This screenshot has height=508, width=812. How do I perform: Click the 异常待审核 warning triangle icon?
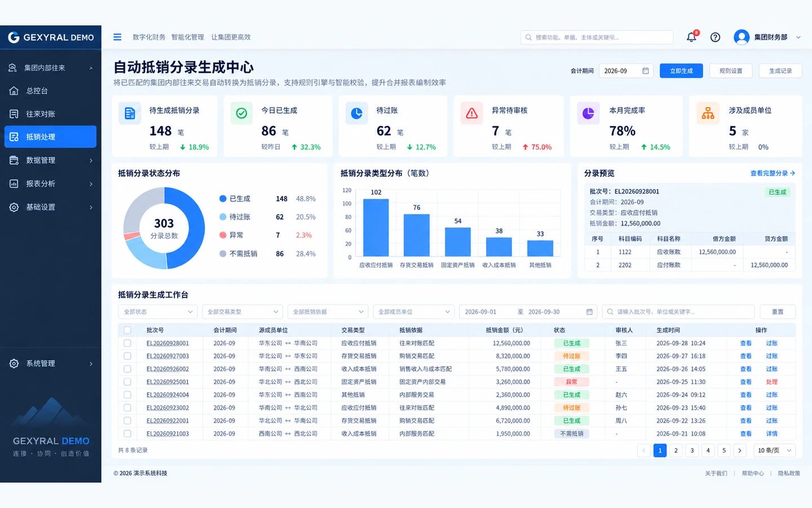(x=472, y=113)
